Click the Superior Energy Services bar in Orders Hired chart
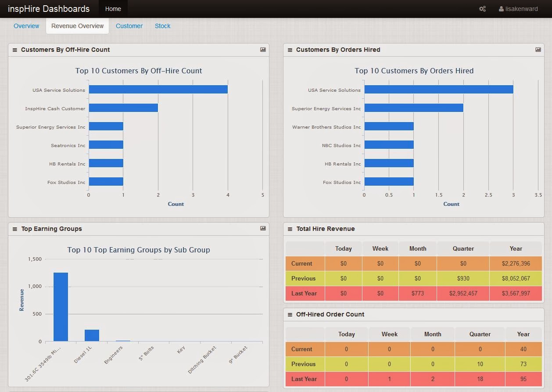Viewport: 552px width, 392px height. point(414,108)
